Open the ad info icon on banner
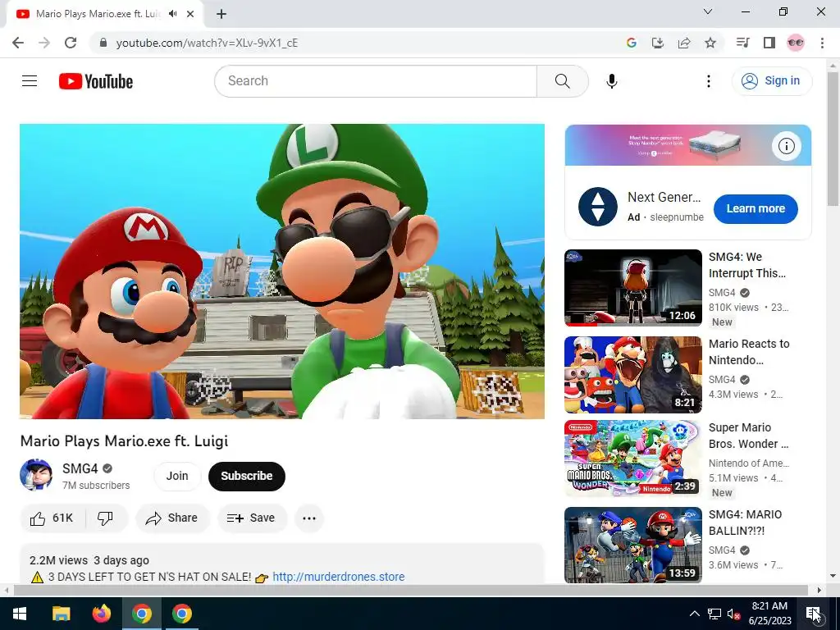Image resolution: width=840 pixels, height=630 pixels. (x=786, y=146)
